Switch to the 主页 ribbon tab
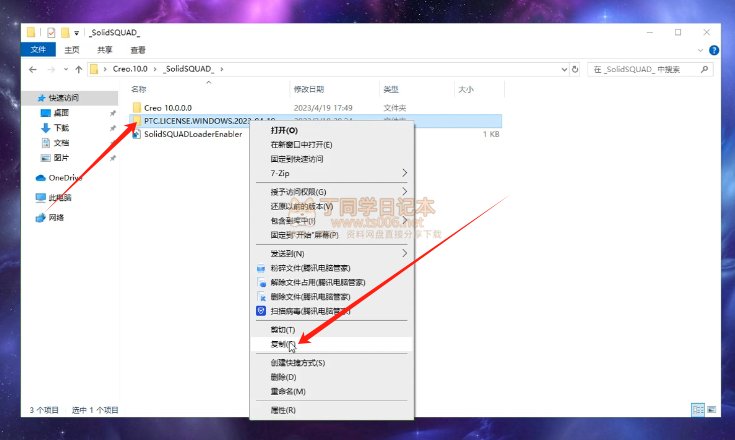The image size is (735, 440). pos(72,50)
